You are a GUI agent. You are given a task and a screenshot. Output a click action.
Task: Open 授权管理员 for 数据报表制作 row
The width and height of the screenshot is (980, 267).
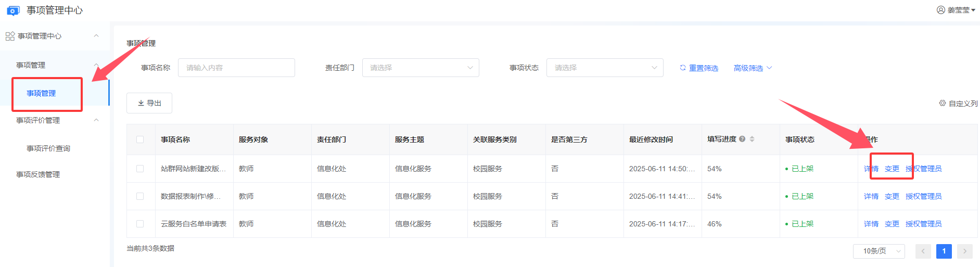point(923,196)
